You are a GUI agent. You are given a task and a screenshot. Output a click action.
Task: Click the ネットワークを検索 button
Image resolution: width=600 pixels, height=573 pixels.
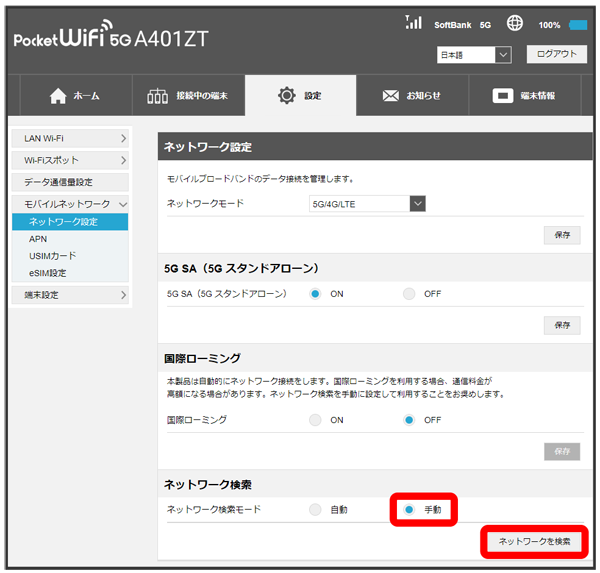click(x=534, y=541)
